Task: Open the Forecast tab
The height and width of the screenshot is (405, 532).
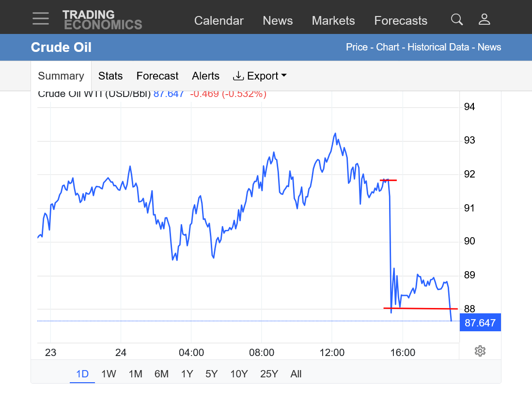Action: 157,76
